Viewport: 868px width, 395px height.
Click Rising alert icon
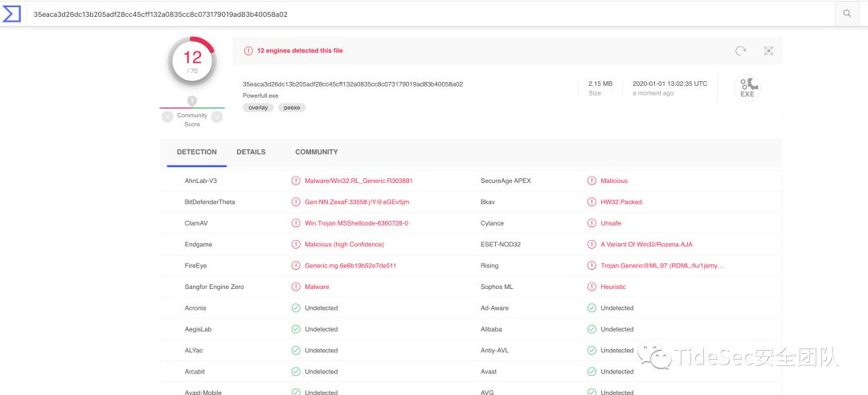pyautogui.click(x=592, y=266)
